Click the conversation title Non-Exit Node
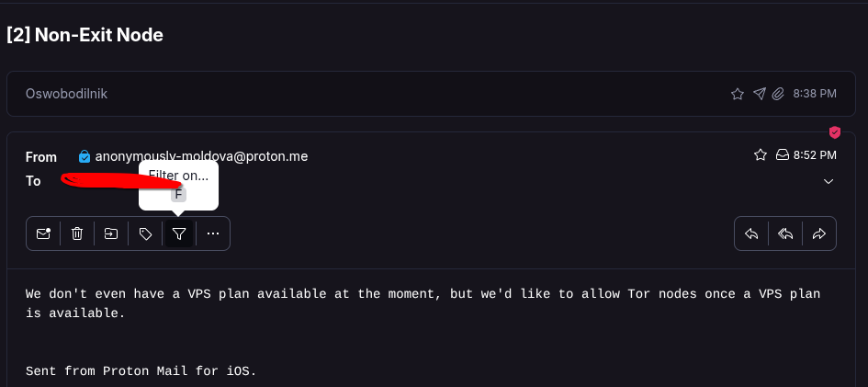The height and width of the screenshot is (387, 868). pyautogui.click(x=85, y=36)
